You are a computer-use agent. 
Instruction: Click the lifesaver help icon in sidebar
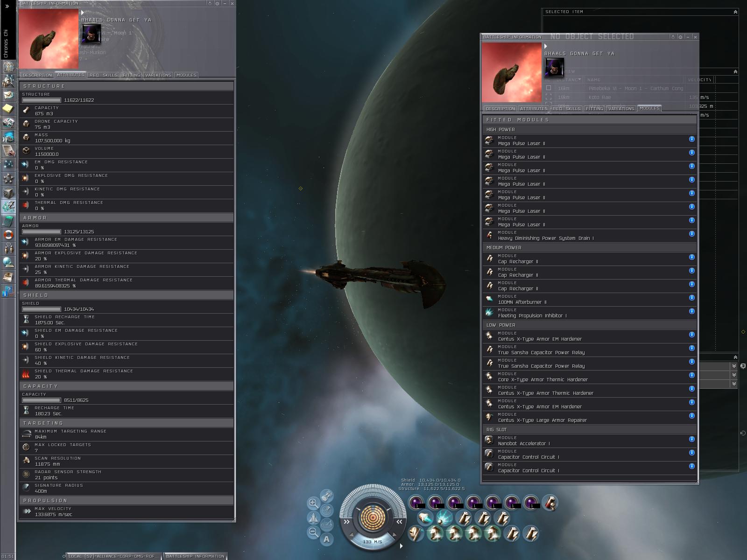tap(8, 234)
